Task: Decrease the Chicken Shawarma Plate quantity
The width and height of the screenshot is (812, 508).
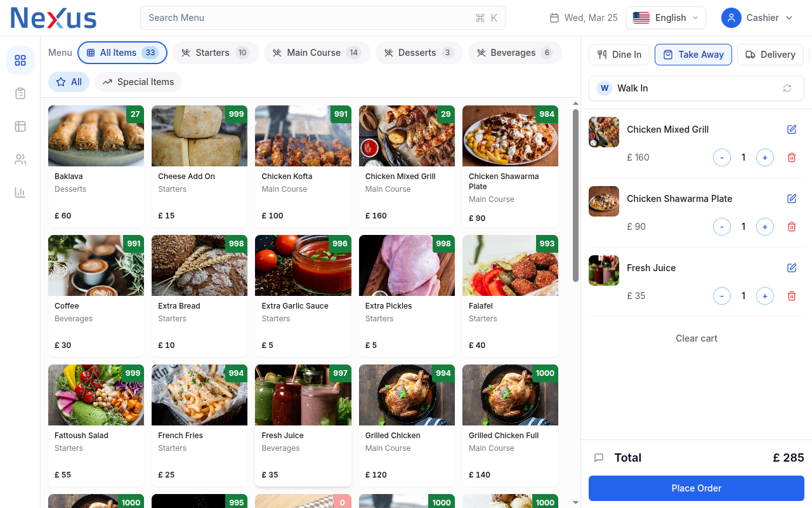Action: click(x=722, y=227)
